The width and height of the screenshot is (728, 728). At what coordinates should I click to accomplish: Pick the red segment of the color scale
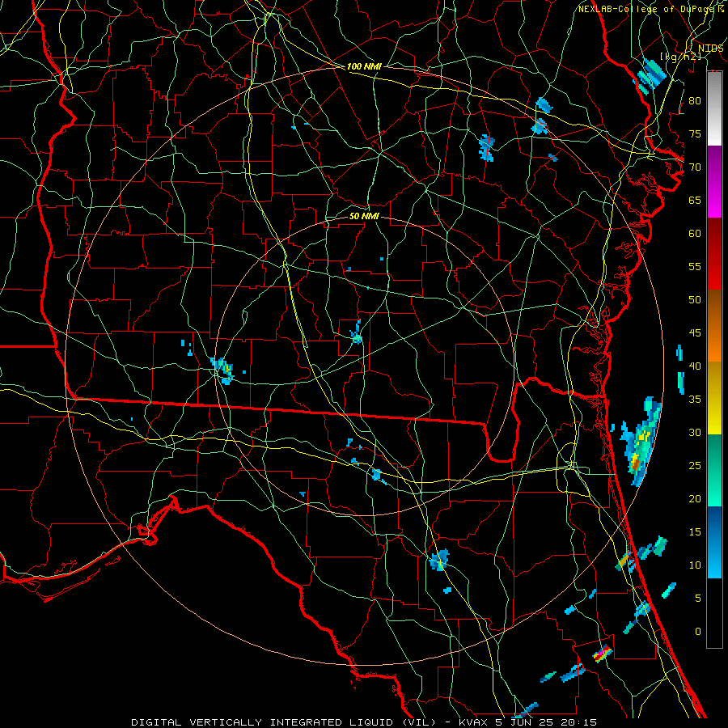(x=714, y=253)
